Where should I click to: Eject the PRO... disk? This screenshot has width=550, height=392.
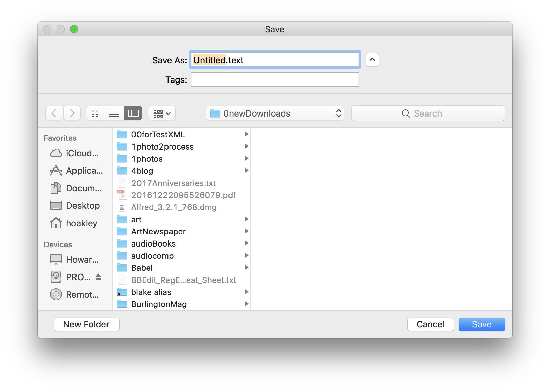click(x=98, y=277)
